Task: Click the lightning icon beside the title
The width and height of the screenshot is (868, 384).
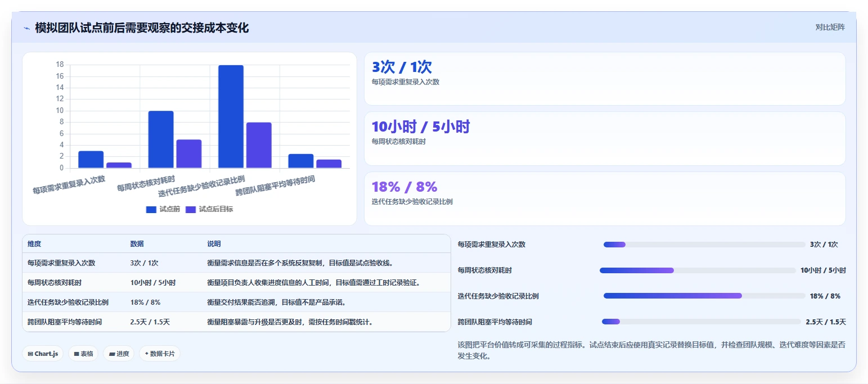Action: [x=26, y=28]
